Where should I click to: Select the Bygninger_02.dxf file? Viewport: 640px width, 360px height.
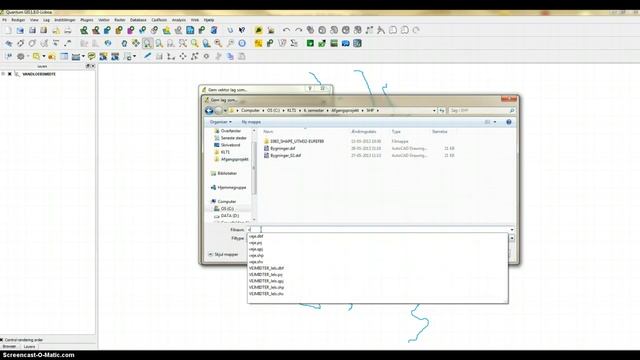point(286,156)
